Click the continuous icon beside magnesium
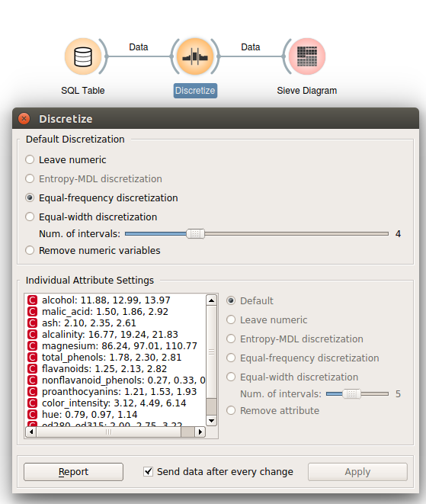The width and height of the screenshot is (426, 504). point(33,346)
